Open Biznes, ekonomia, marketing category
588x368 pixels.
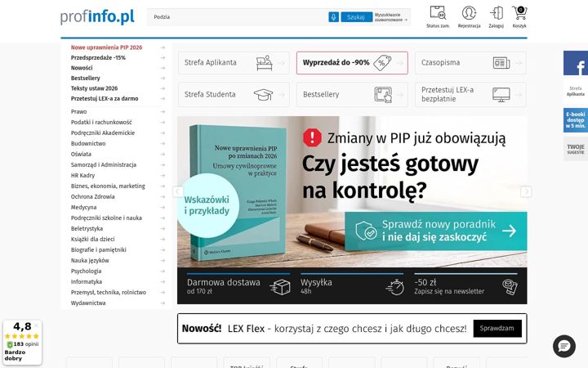(x=108, y=186)
